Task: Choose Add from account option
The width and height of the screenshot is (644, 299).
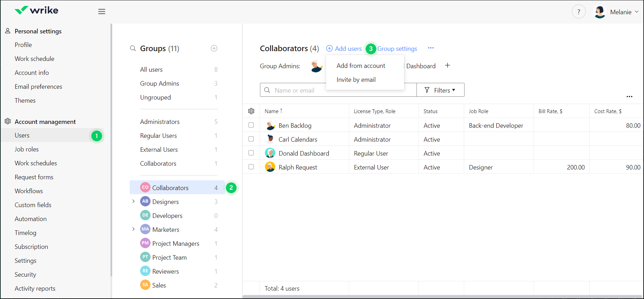Action: pos(361,66)
